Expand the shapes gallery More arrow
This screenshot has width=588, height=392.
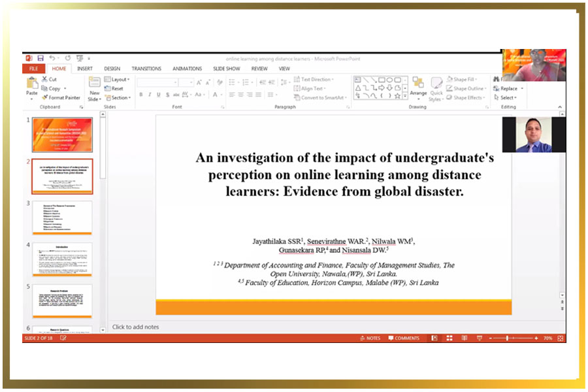click(x=405, y=97)
